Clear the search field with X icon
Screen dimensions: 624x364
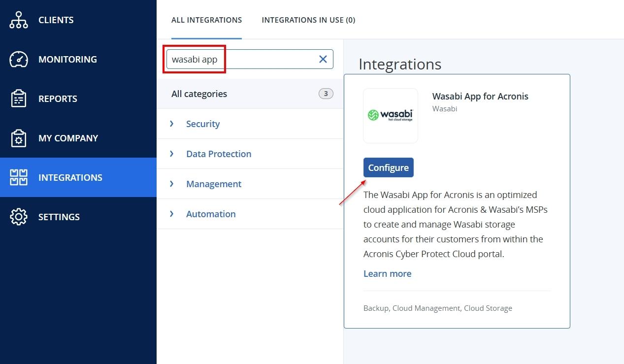coord(323,59)
